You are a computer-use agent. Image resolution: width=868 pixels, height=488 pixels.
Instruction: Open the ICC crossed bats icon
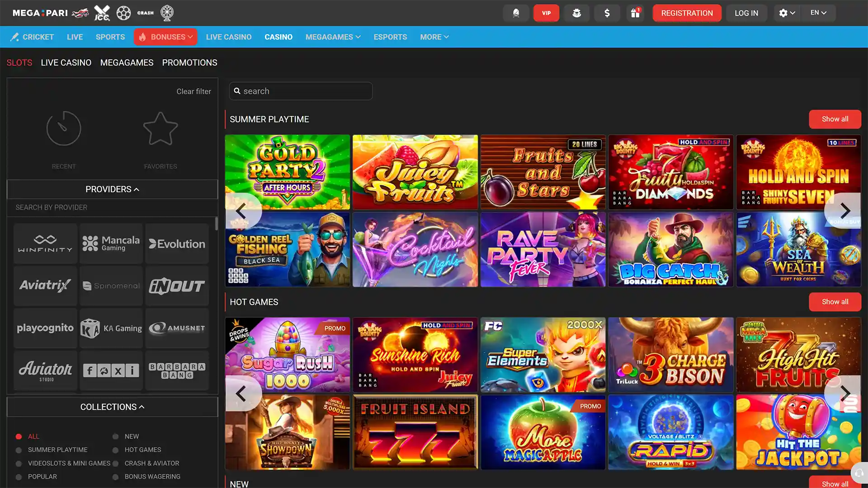[x=102, y=13]
